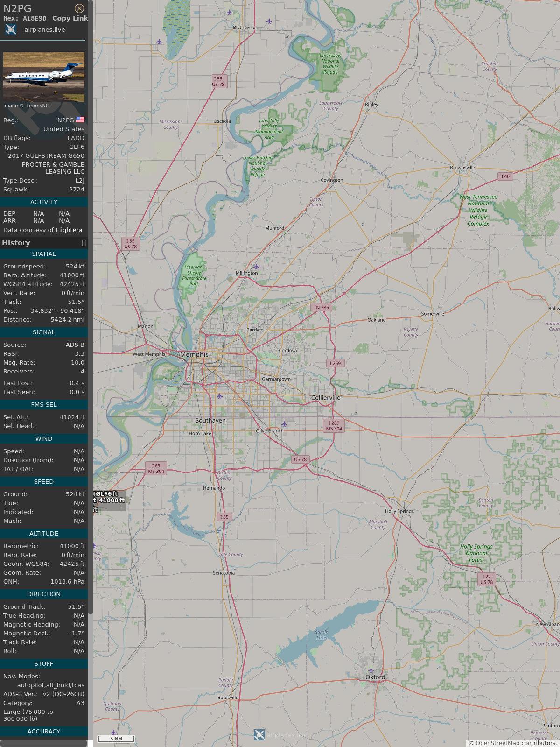Click the TN 385 highway shield
560x747 pixels.
tap(321, 307)
